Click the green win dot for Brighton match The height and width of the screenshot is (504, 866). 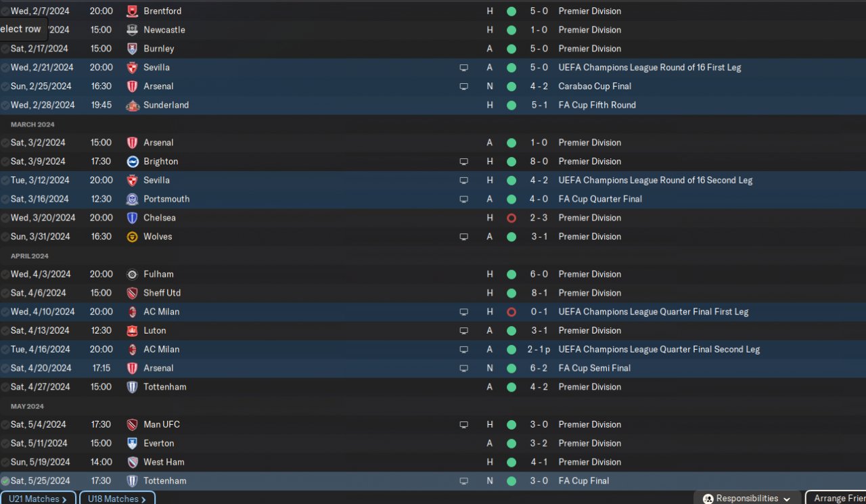click(511, 161)
